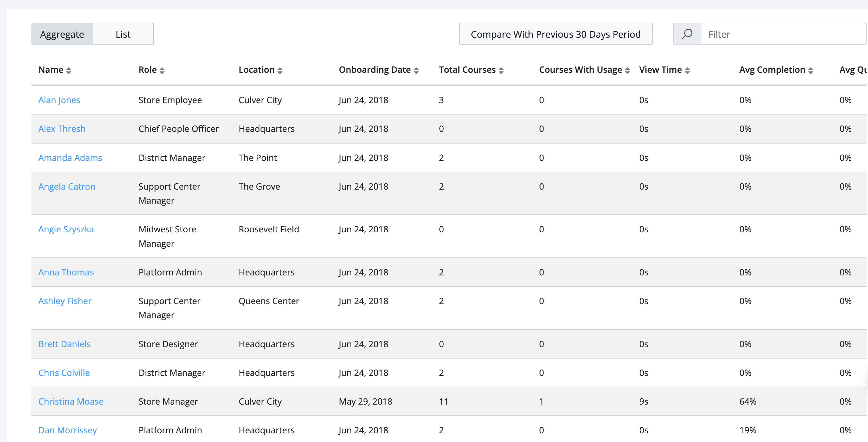Sort by Name column arrows
The image size is (868, 442).
point(69,70)
